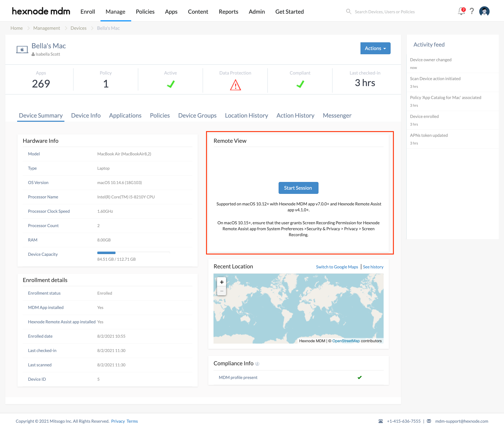Click the green Active checkmark

tap(170, 84)
